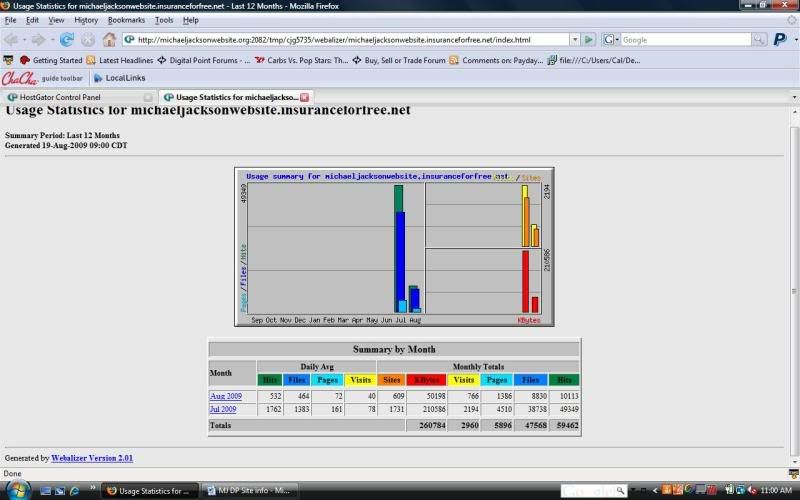
Task: Open the Help menu
Action: click(190, 20)
